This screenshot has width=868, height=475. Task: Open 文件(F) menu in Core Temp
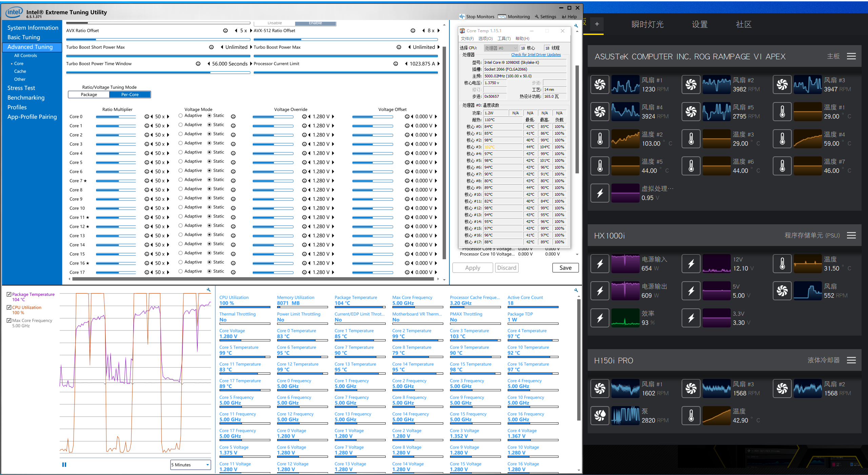467,39
